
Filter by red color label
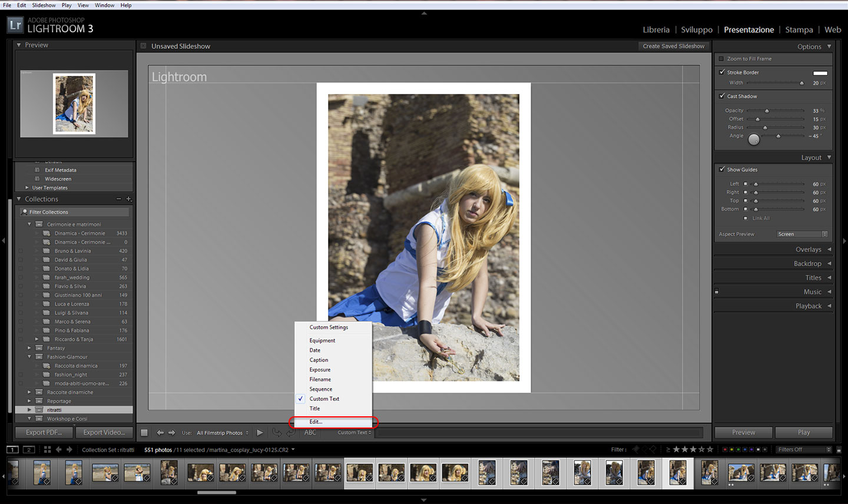click(724, 450)
